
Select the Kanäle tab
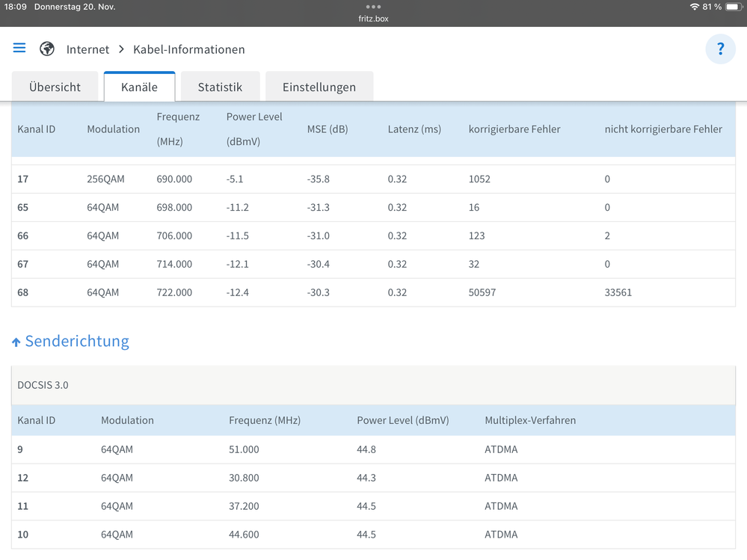point(139,87)
